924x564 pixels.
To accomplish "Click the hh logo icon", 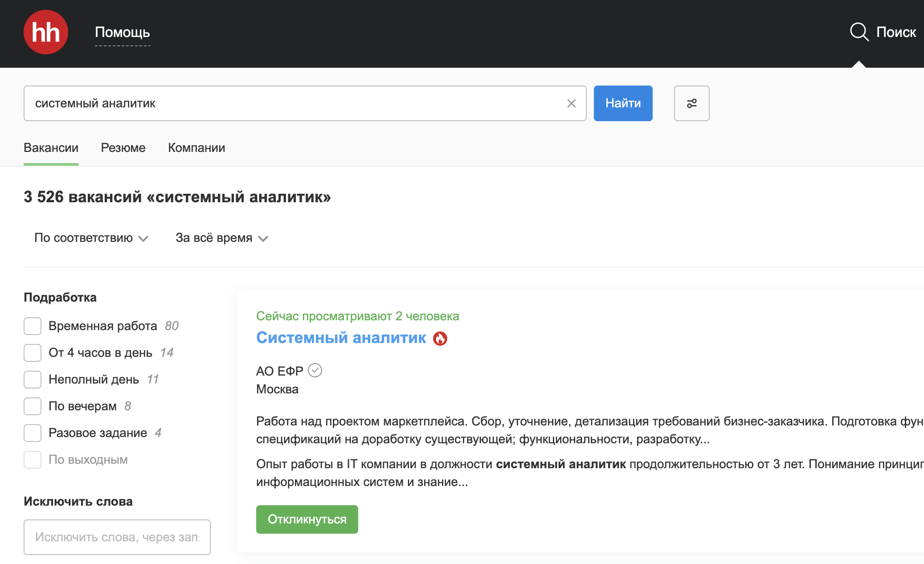I will [x=45, y=32].
